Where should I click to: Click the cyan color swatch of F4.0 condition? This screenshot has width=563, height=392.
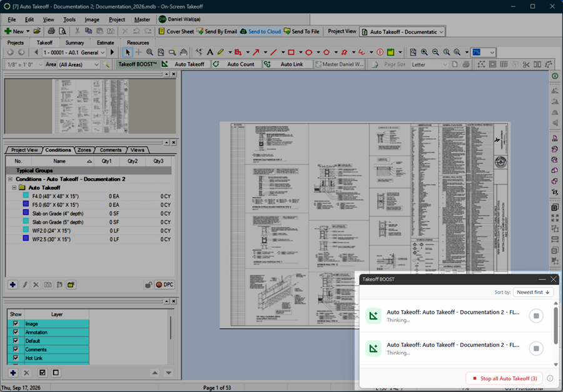pos(26,196)
